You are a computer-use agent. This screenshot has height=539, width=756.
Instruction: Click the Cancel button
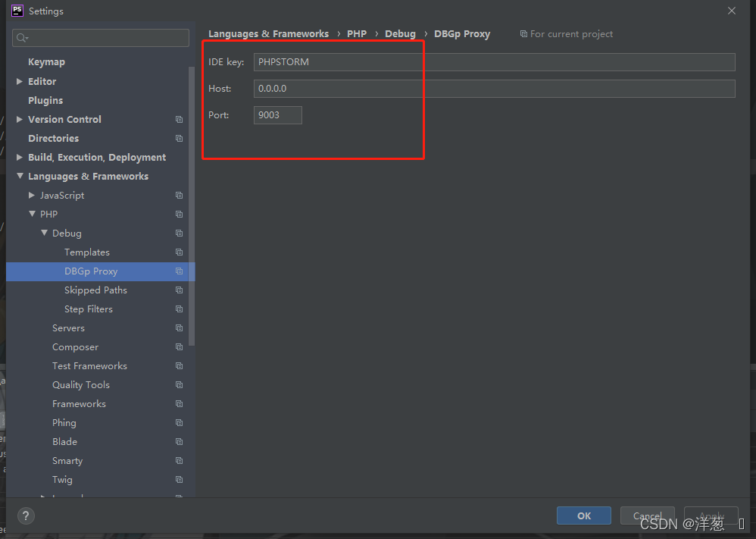tap(647, 515)
